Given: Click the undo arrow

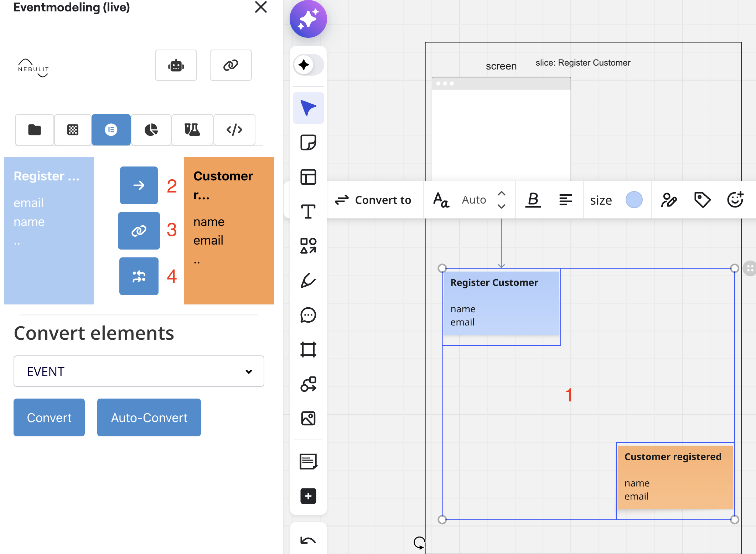Looking at the screenshot, I should pyautogui.click(x=308, y=540).
